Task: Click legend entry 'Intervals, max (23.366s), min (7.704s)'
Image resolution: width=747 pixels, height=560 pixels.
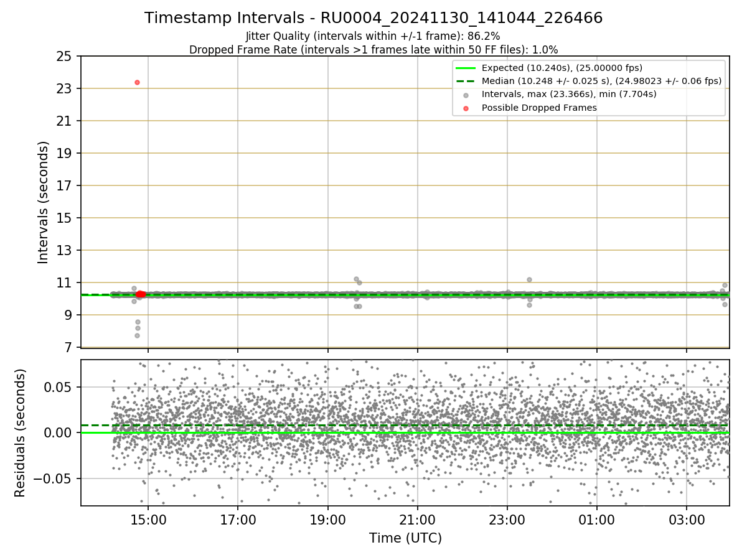Action: point(569,95)
